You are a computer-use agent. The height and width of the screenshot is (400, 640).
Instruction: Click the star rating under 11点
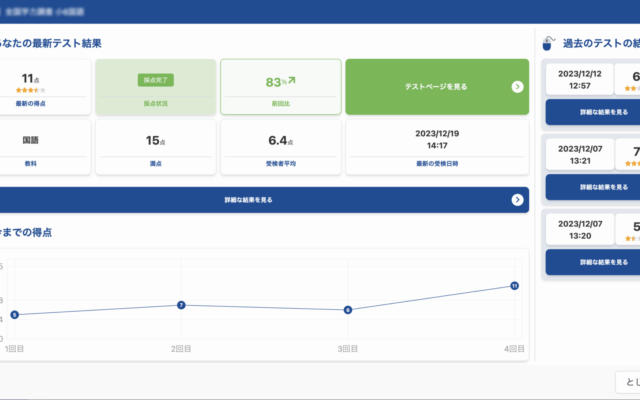click(x=28, y=90)
